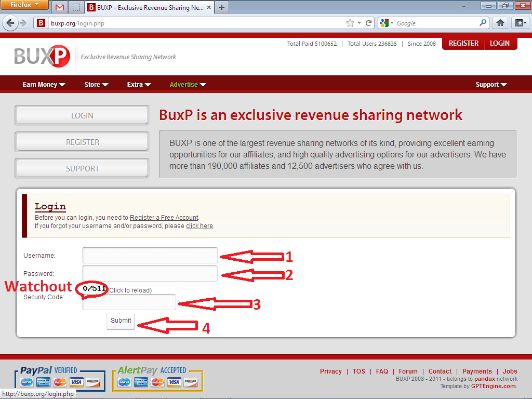Open the pinned Gmail tab
Image resolution: width=532 pixels, height=399 pixels.
click(60, 7)
